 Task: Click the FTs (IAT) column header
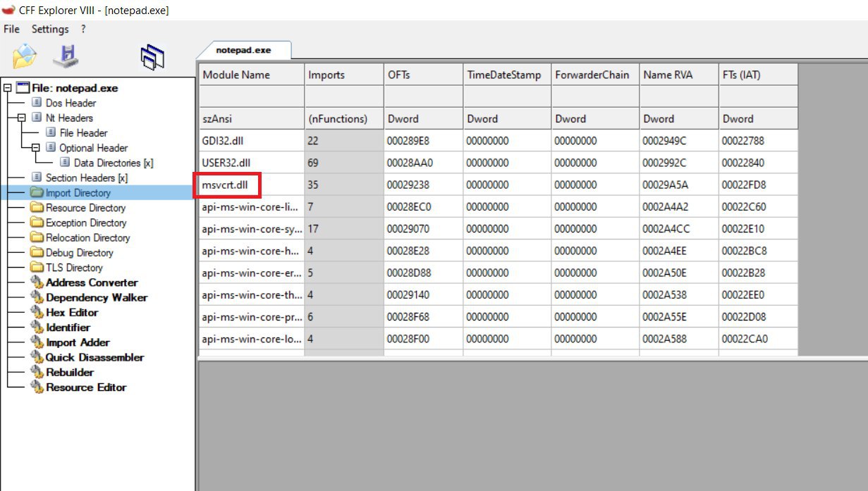(759, 75)
